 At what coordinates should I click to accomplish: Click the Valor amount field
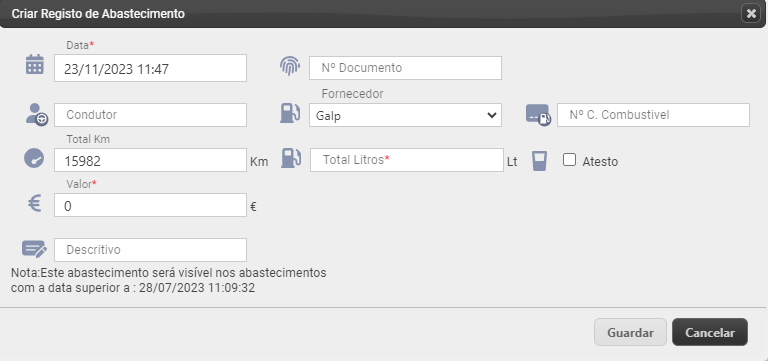click(150, 205)
